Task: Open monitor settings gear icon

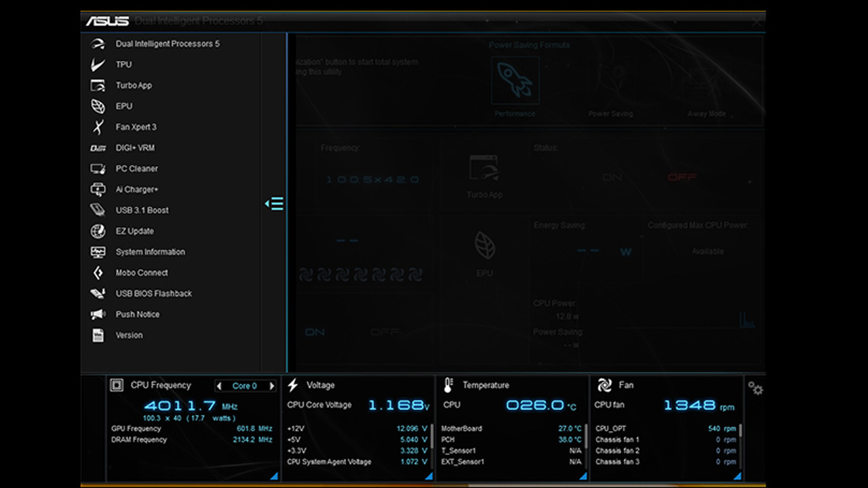Action: pos(755,388)
